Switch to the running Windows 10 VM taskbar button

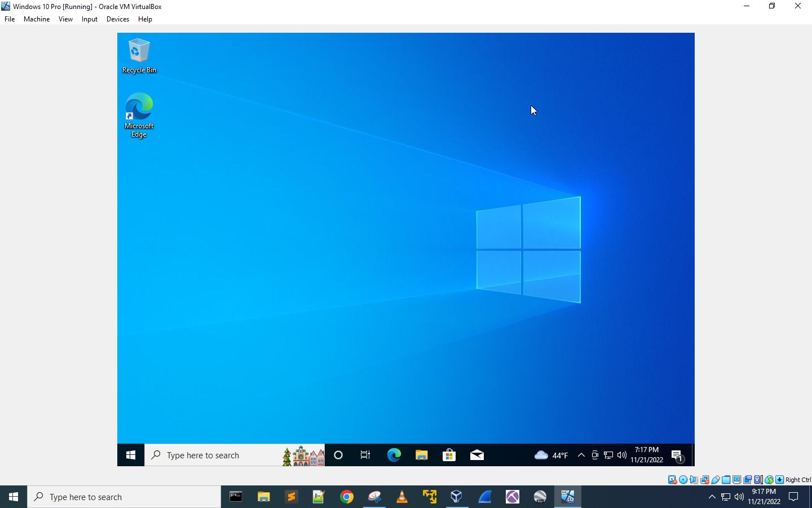567,497
